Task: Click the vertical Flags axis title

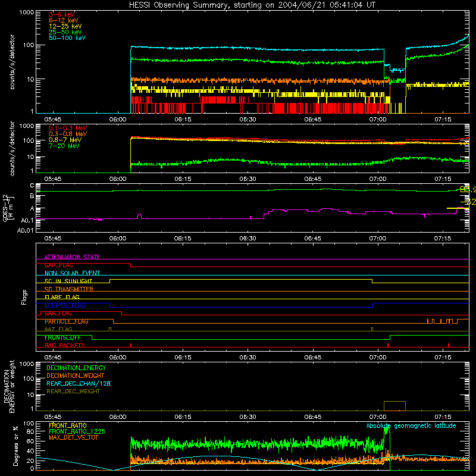Action: [24, 297]
